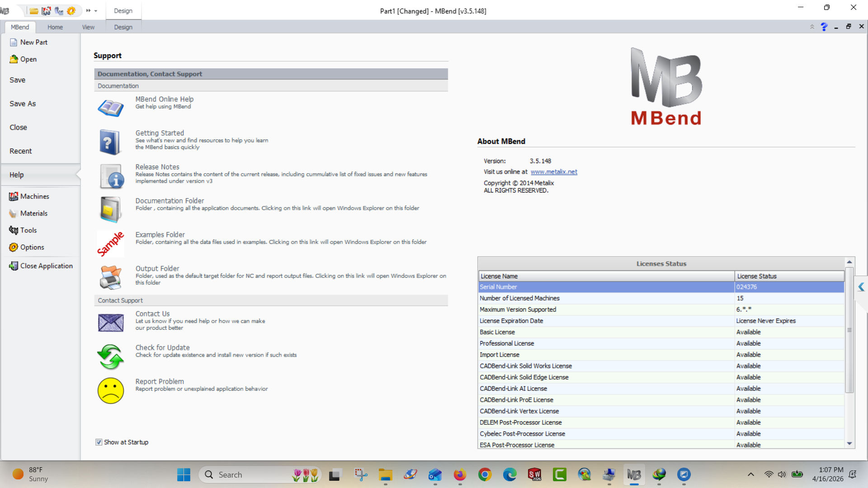Toggle the Show at Startup checkbox
The height and width of the screenshot is (488, 868).
[x=99, y=442]
